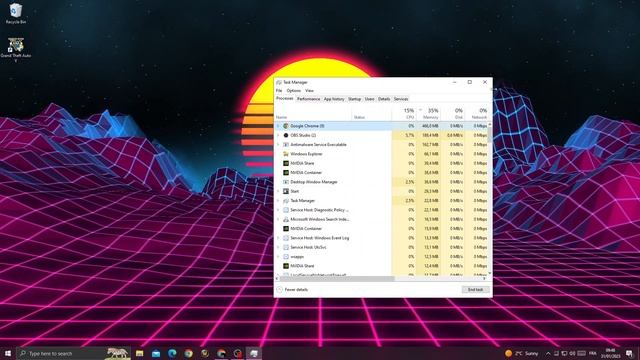Click the OBS Studio process icon

286,135
